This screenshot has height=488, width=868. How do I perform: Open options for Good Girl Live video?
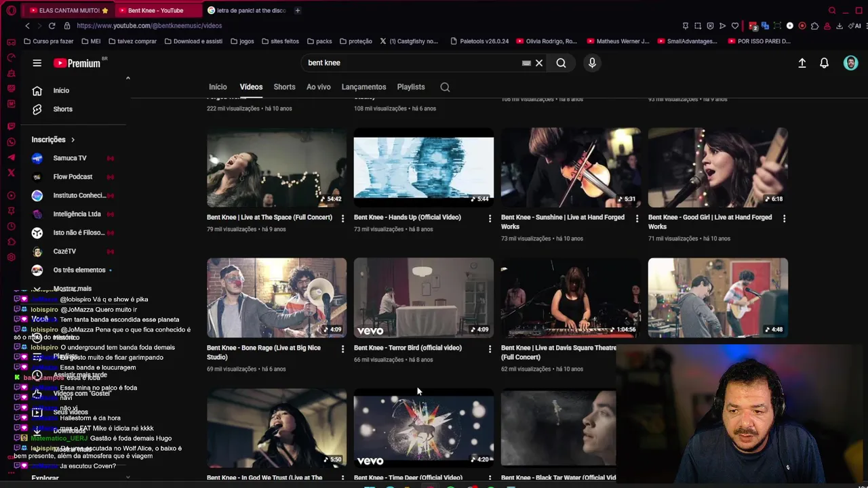tap(784, 218)
